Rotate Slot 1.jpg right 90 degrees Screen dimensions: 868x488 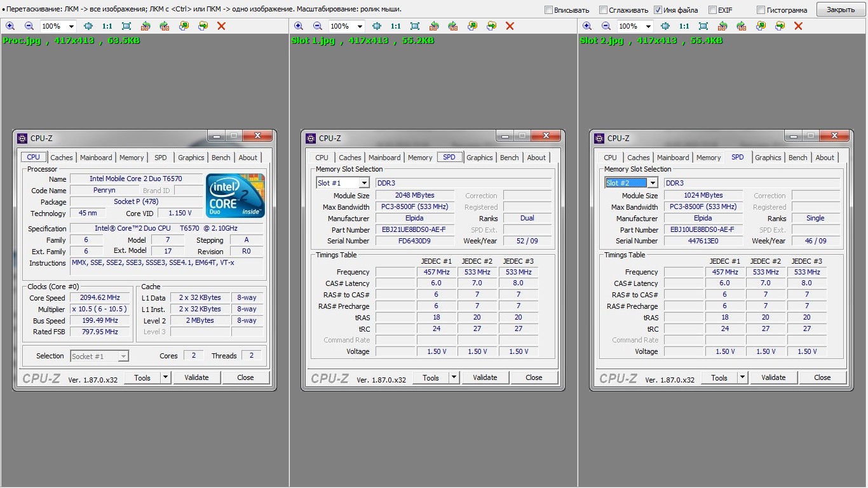point(453,26)
